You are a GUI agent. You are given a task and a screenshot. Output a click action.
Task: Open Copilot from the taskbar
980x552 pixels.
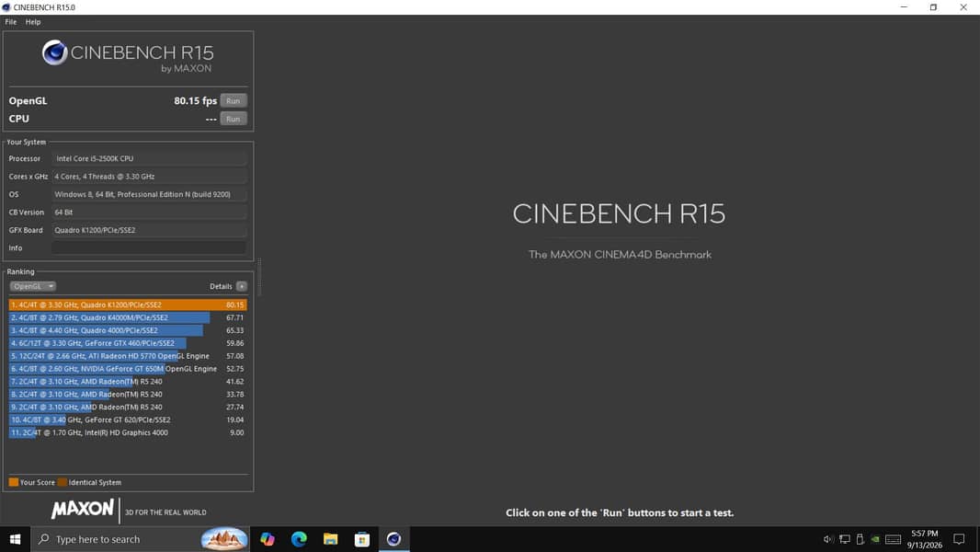(x=268, y=539)
